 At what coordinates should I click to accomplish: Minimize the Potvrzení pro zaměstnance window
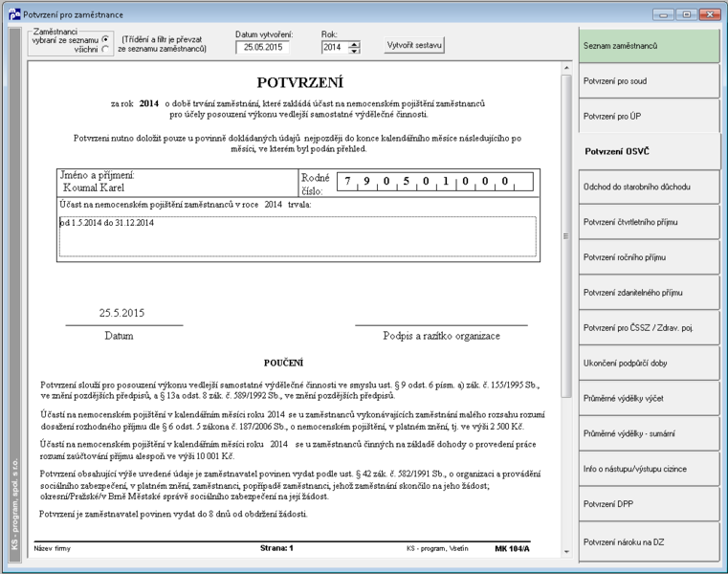tap(663, 15)
